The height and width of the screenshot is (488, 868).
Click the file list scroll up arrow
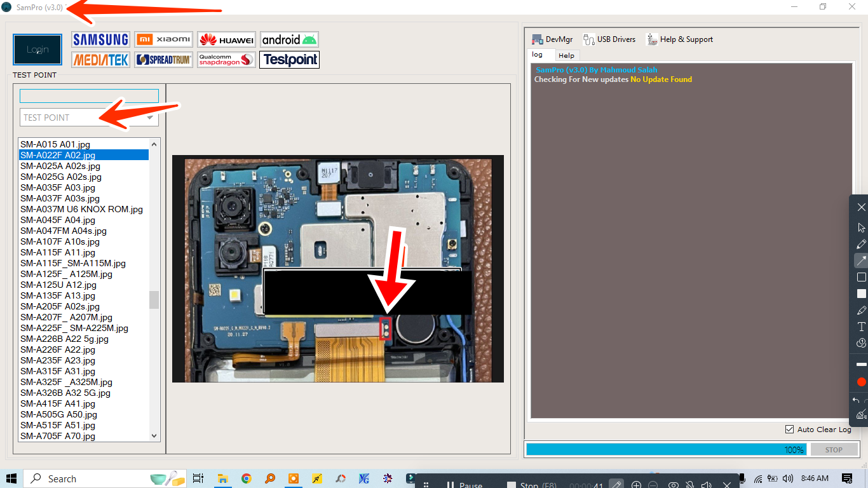154,143
